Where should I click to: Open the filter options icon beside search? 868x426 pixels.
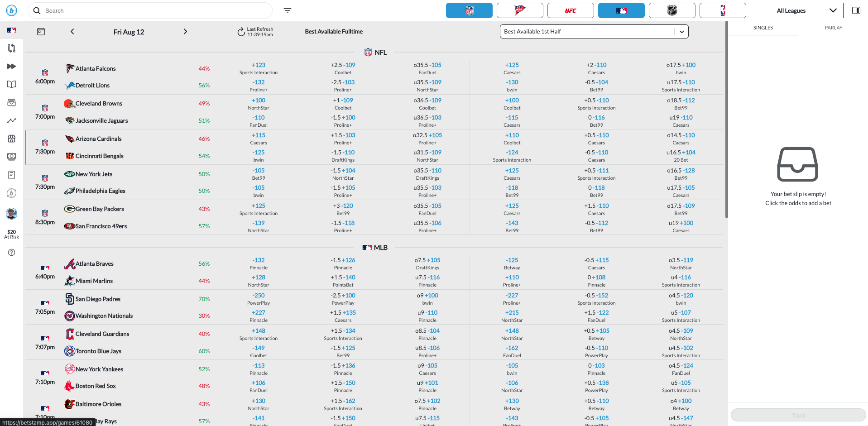[x=288, y=10]
